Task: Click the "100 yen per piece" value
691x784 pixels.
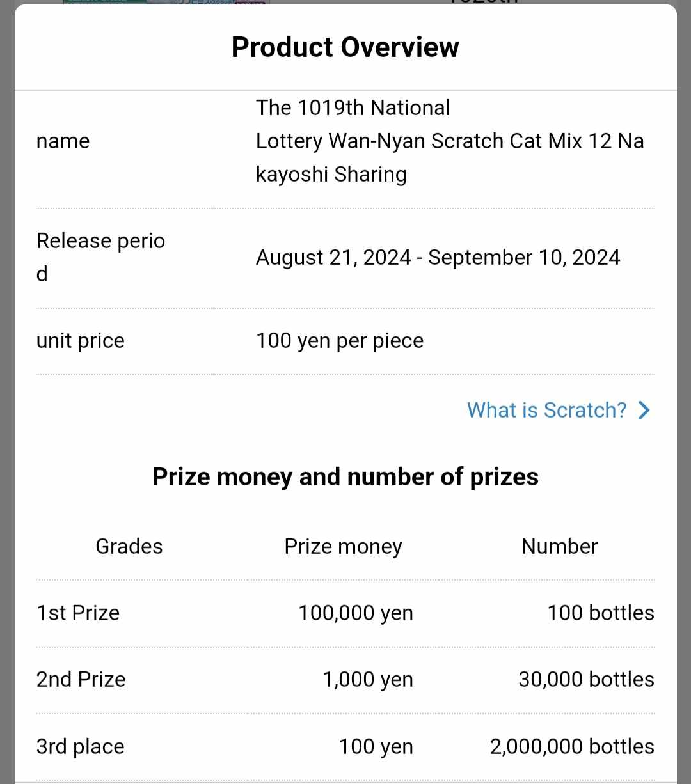Action: tap(340, 341)
